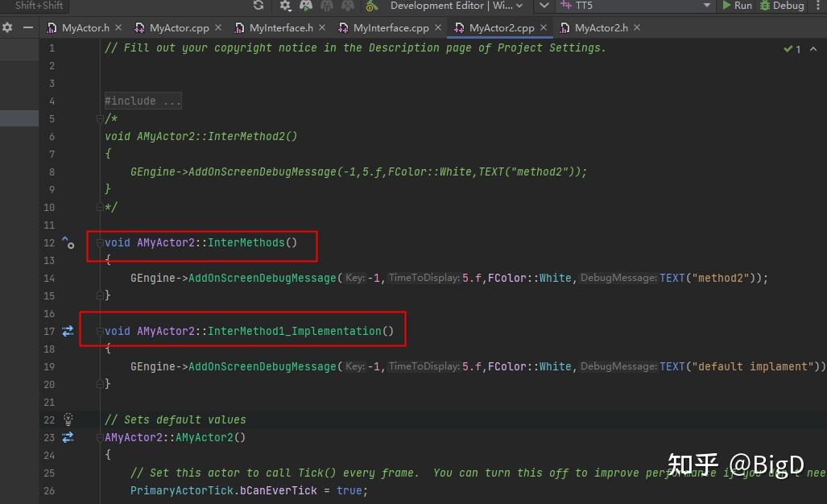Collapse the InterMethod1_Implementation fold marker
The height and width of the screenshot is (504, 827).
click(x=100, y=331)
